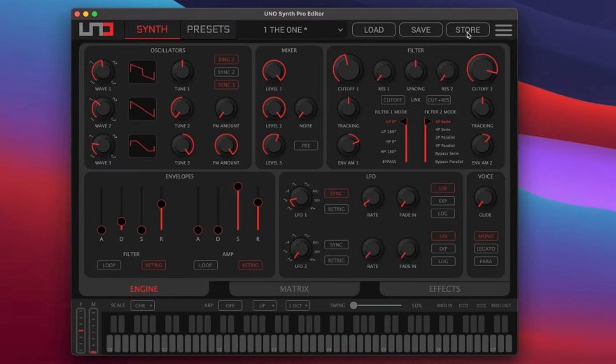Click the CUTOFF 2 knob
This screenshot has height=364, width=616.
pyautogui.click(x=482, y=69)
